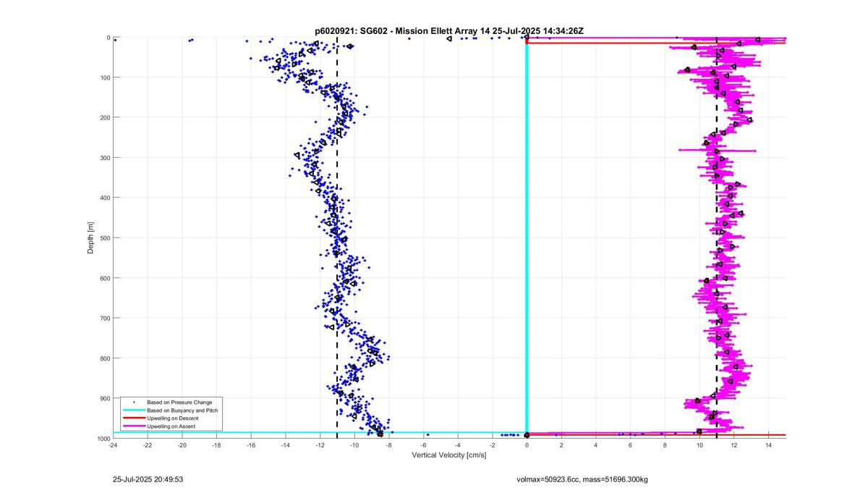Screen dimensions: 868x493
Task: Click the blue dot marker sample in the legend
Action: (133, 402)
